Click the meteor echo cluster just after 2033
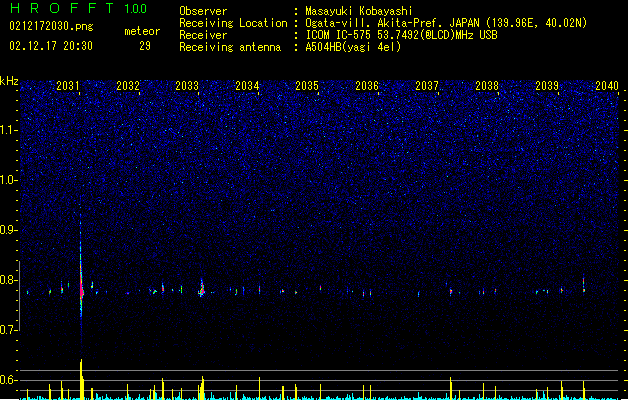The height and width of the screenshot is (400, 629). (x=202, y=289)
